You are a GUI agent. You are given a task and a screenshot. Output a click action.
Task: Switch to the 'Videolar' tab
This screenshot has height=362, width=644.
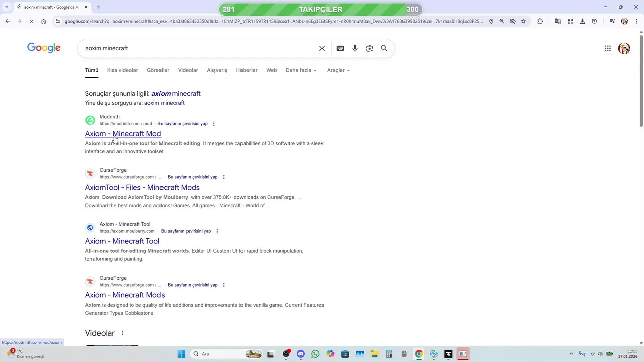[188, 70]
